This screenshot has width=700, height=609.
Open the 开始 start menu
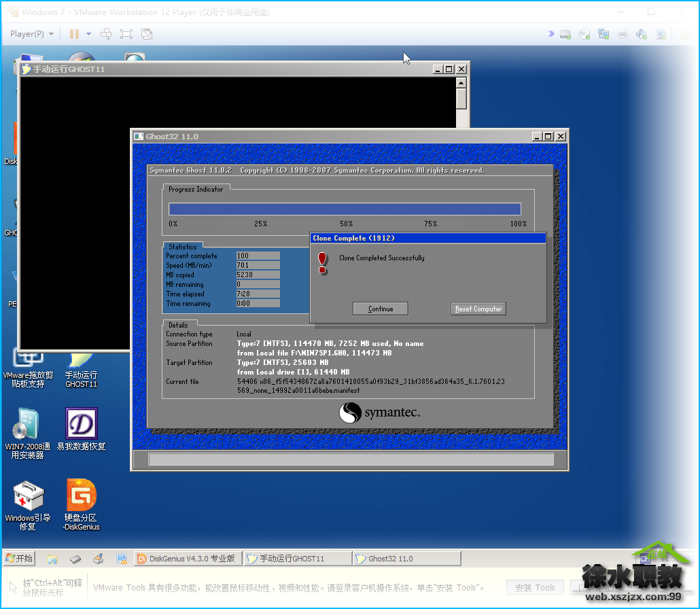pyautogui.click(x=19, y=559)
